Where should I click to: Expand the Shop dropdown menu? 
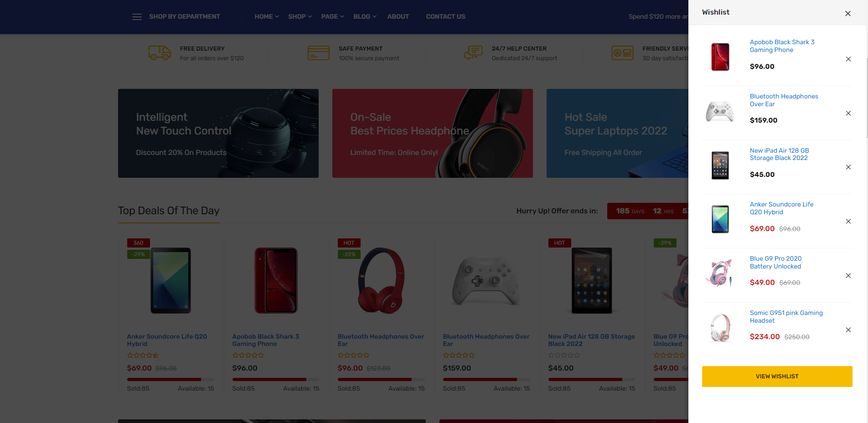(300, 16)
